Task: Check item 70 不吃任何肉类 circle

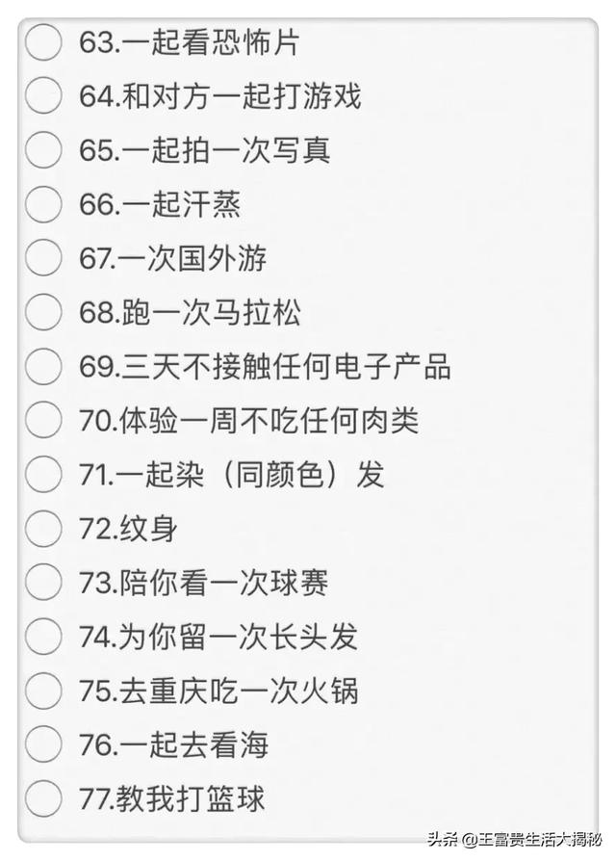Action: tap(43, 420)
